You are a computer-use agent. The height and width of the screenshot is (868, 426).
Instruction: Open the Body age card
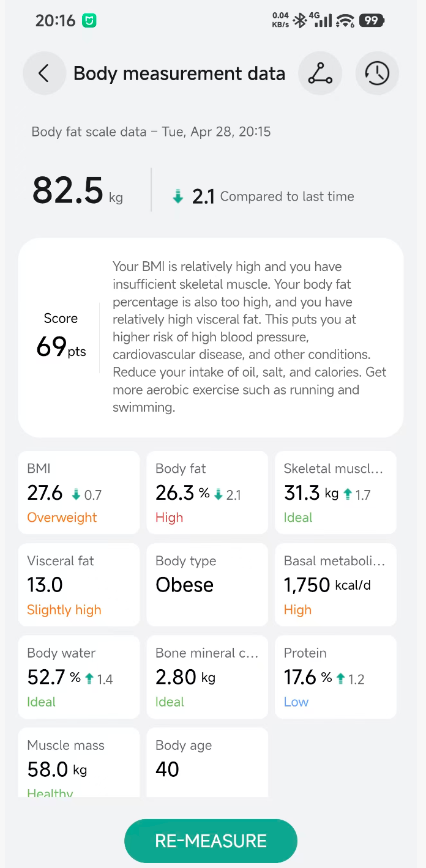(x=207, y=762)
